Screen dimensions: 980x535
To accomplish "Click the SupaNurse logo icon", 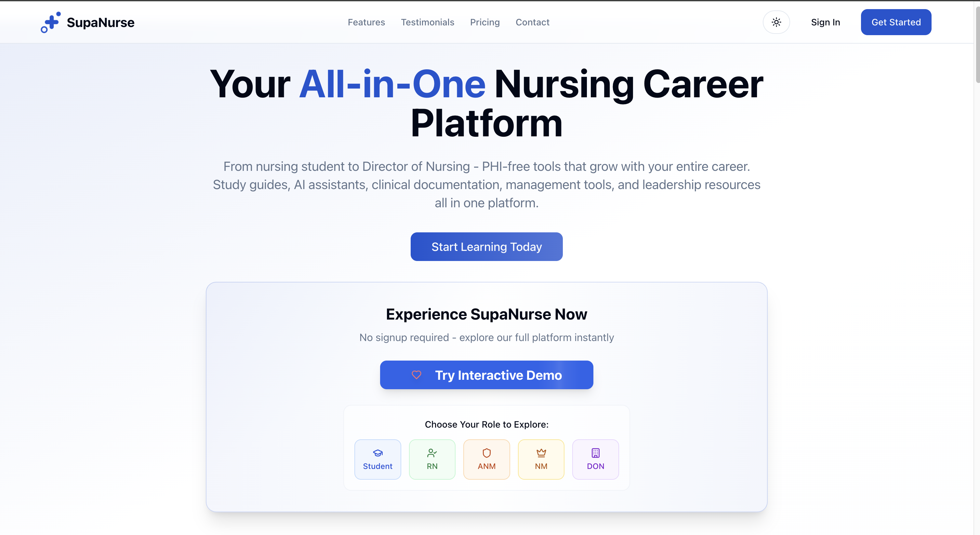I will click(51, 22).
